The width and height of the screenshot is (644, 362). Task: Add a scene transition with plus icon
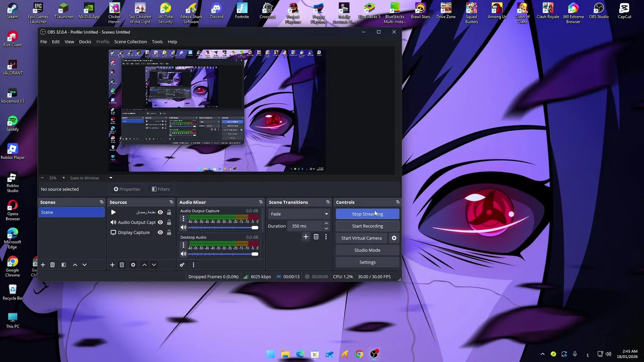(305, 236)
